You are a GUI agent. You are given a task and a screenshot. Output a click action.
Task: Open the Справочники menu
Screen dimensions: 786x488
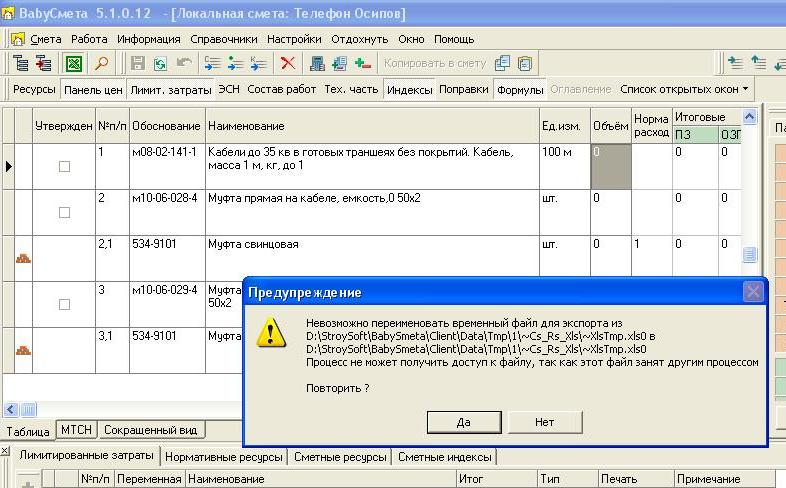pos(224,39)
